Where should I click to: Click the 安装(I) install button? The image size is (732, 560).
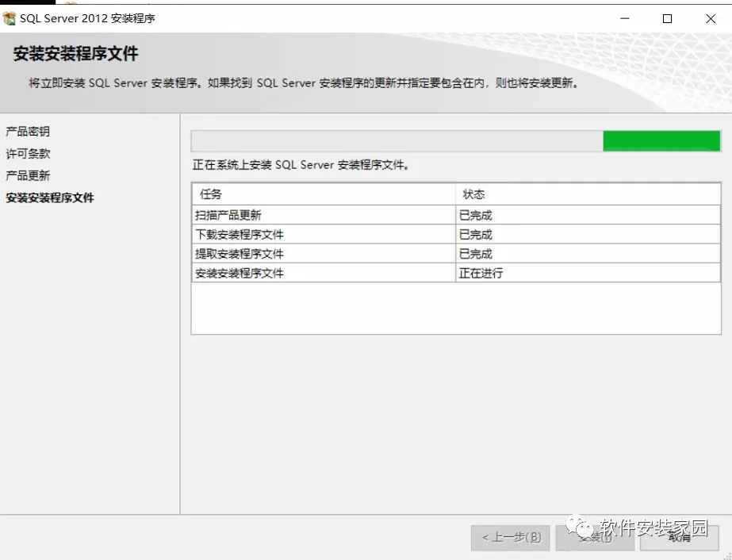point(595,538)
